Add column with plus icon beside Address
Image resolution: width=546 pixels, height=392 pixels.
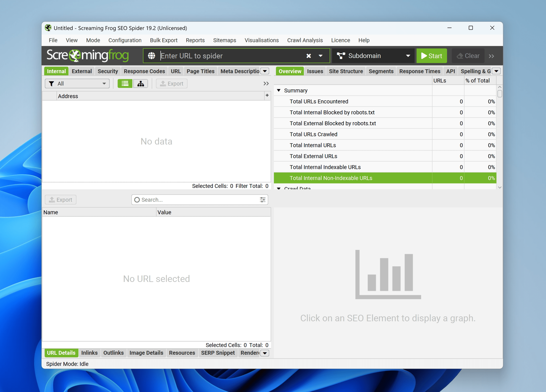click(x=267, y=95)
